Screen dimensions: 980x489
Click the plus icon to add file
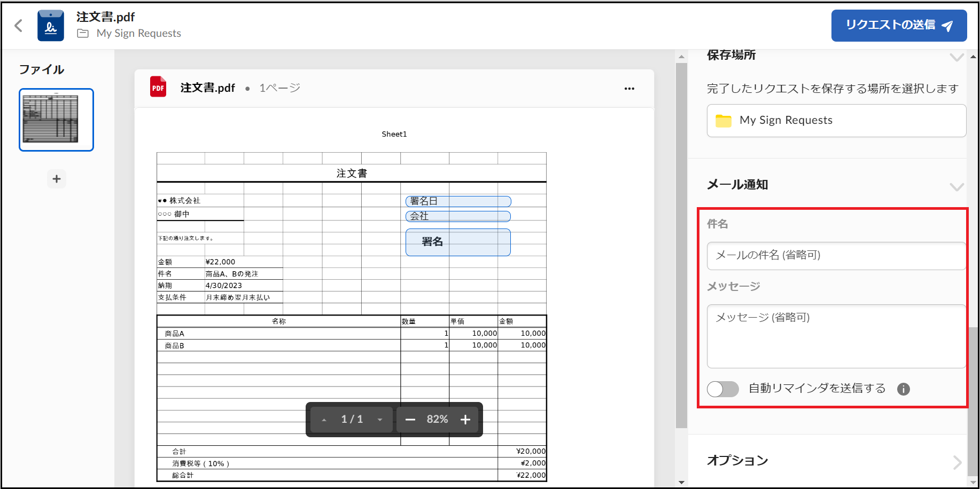pos(57,179)
